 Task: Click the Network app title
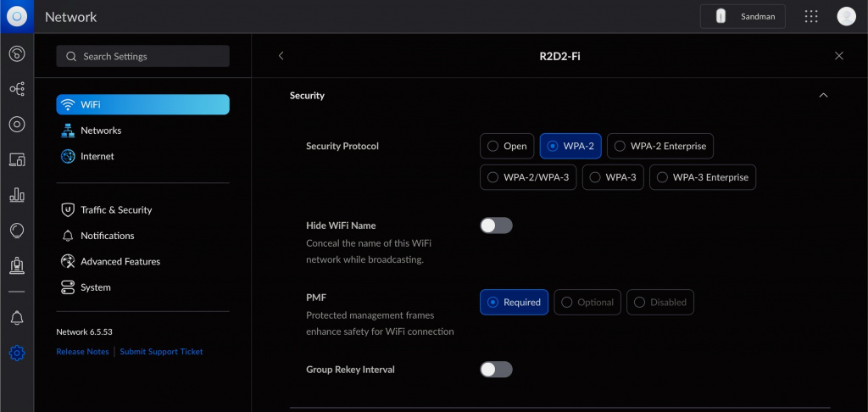[71, 17]
